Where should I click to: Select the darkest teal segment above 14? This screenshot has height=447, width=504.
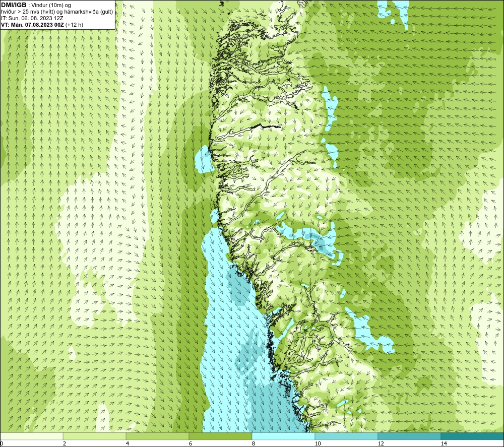coord(472,436)
